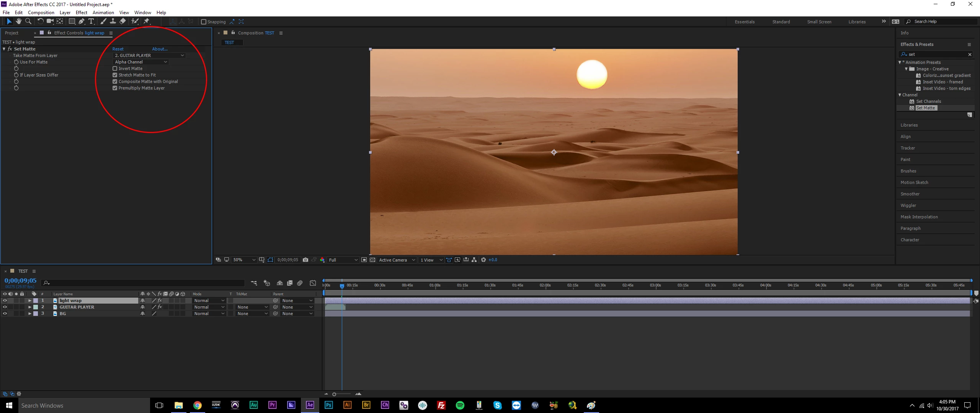Select the Type tool
Image resolution: width=980 pixels, height=413 pixels.
point(91,21)
